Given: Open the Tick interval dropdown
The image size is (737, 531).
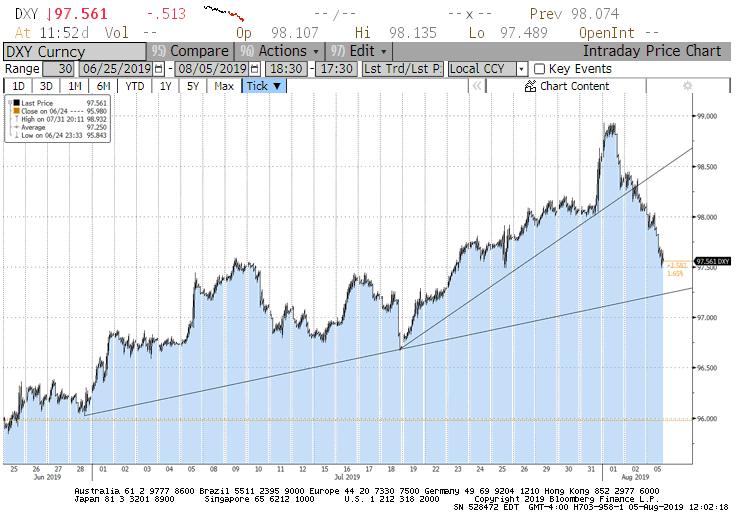Looking at the screenshot, I should click(x=264, y=86).
